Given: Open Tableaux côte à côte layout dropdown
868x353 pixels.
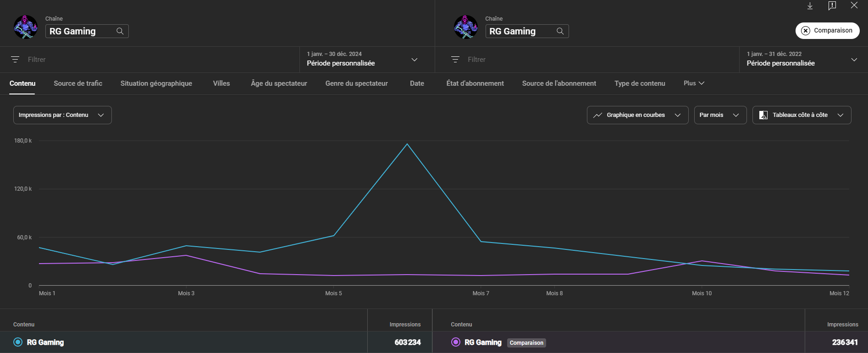Looking at the screenshot, I should coord(802,115).
